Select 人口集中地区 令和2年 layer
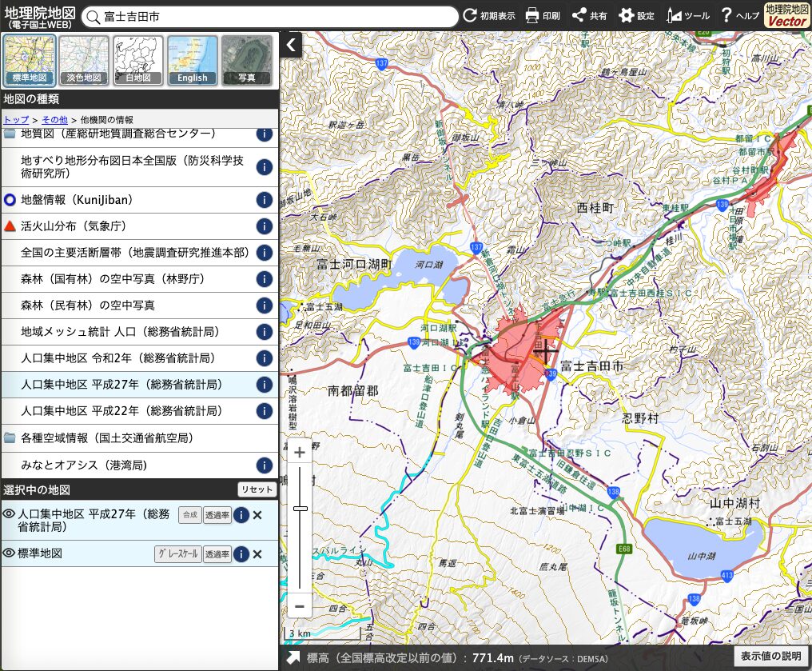The height and width of the screenshot is (671, 812). coord(120,358)
